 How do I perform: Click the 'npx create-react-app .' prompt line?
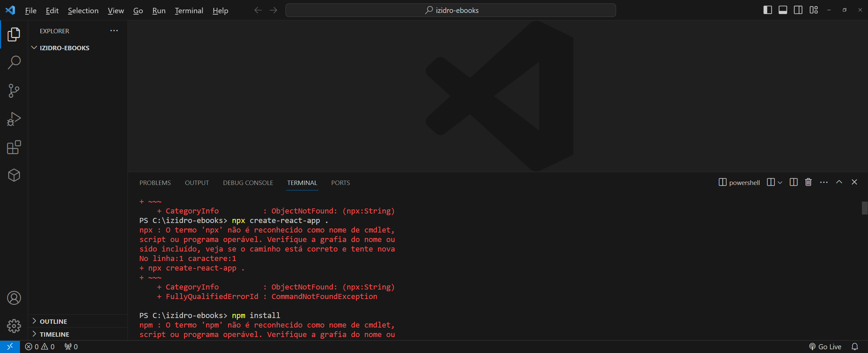tap(234, 220)
